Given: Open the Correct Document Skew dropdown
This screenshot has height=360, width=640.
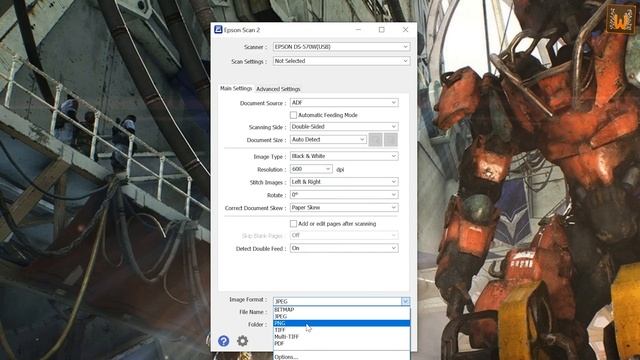Looking at the screenshot, I should click(344, 207).
